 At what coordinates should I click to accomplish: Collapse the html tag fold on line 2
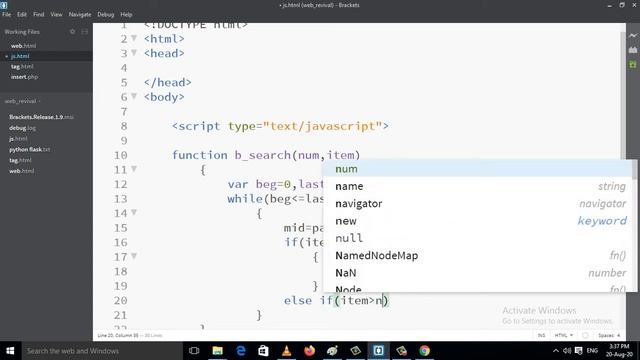point(134,38)
